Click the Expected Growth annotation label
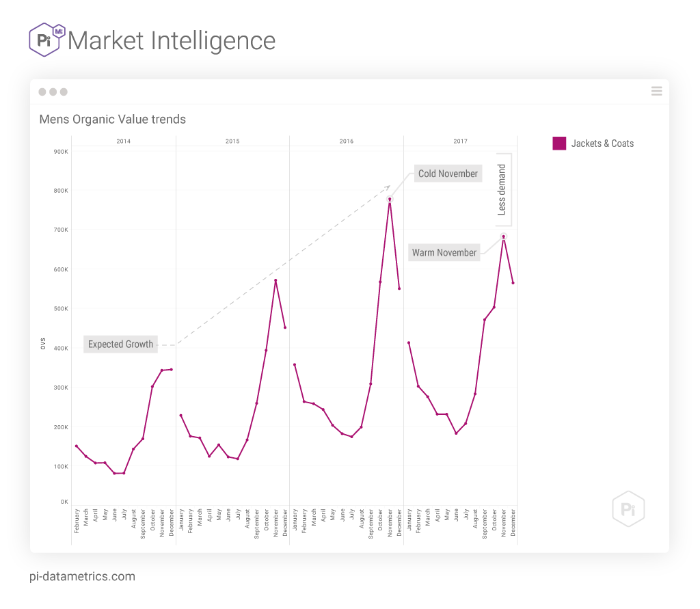700x609 pixels. [x=120, y=344]
